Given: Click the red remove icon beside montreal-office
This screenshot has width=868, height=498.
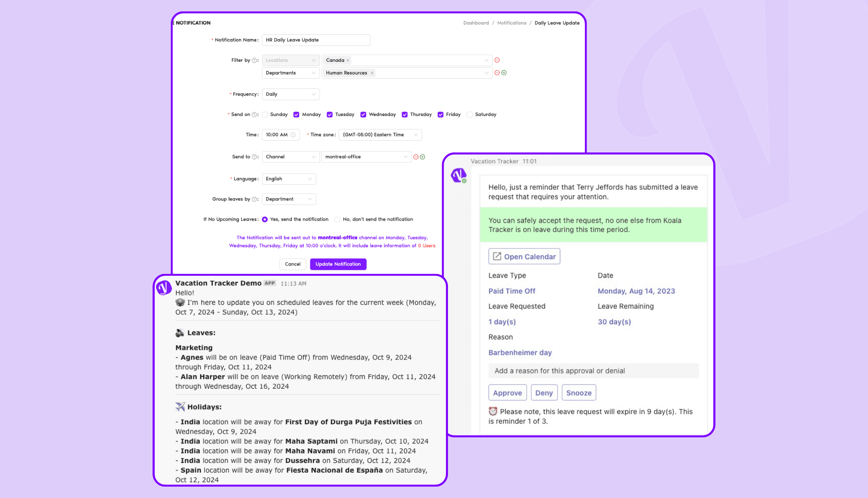Looking at the screenshot, I should click(416, 157).
